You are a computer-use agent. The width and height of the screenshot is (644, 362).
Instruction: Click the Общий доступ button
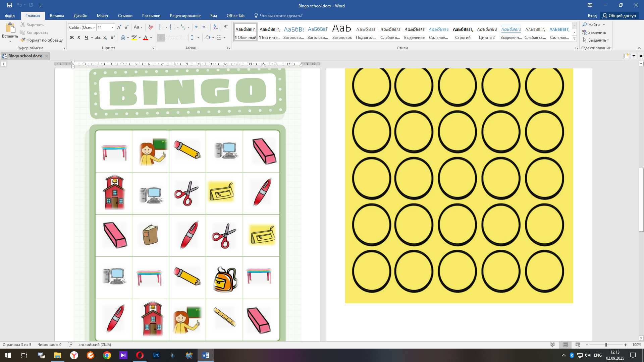pos(619,16)
